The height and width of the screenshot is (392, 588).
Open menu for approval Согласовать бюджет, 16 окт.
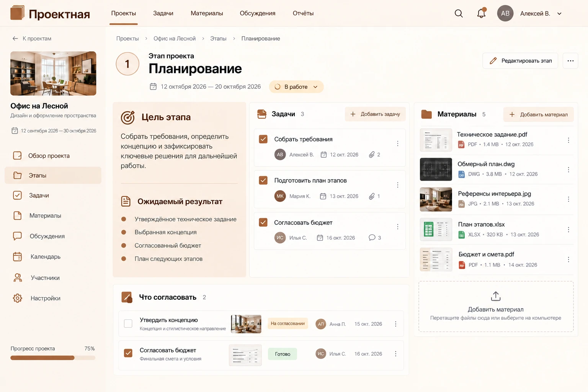coord(395,354)
